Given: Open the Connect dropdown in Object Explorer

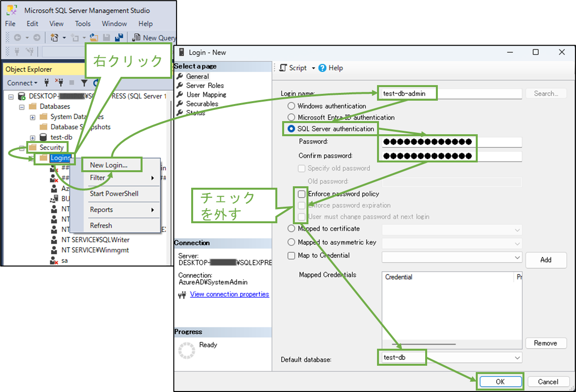Looking at the screenshot, I should coord(22,83).
